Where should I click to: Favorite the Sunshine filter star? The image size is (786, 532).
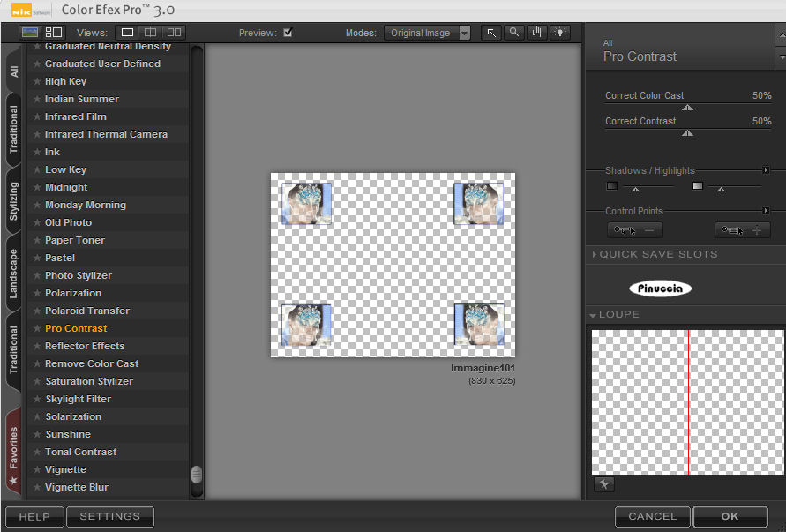[36, 434]
